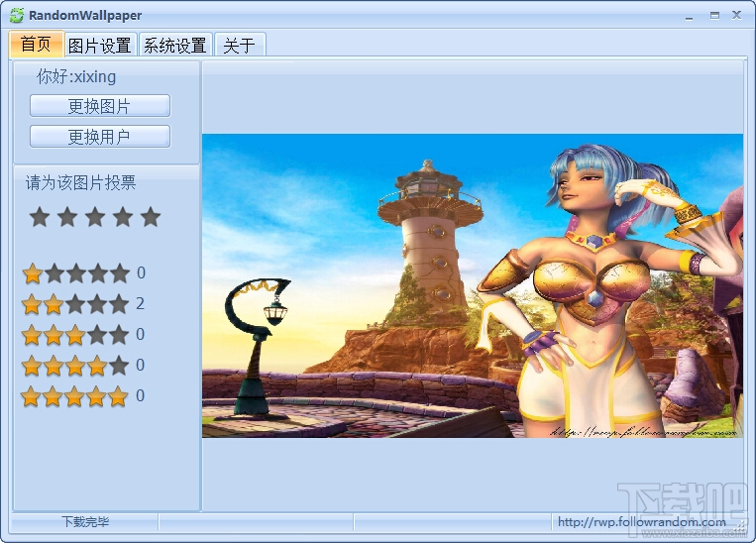Close the RandomWallpaper window
Screen dimensions: 756x543
(x=736, y=15)
